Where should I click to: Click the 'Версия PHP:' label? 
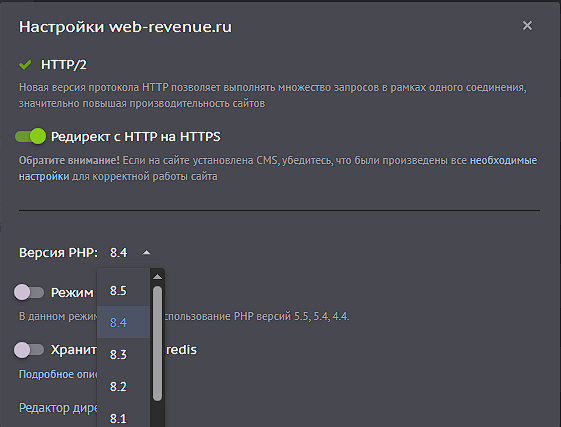coord(58,253)
